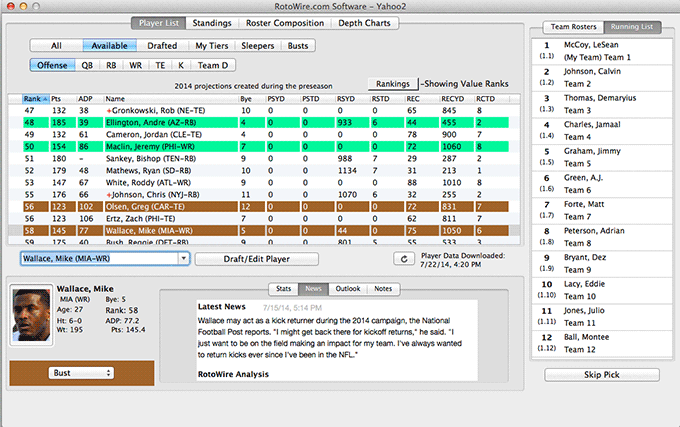Open the Notes tab in player details
This screenshot has width=680, height=427.
383,289
